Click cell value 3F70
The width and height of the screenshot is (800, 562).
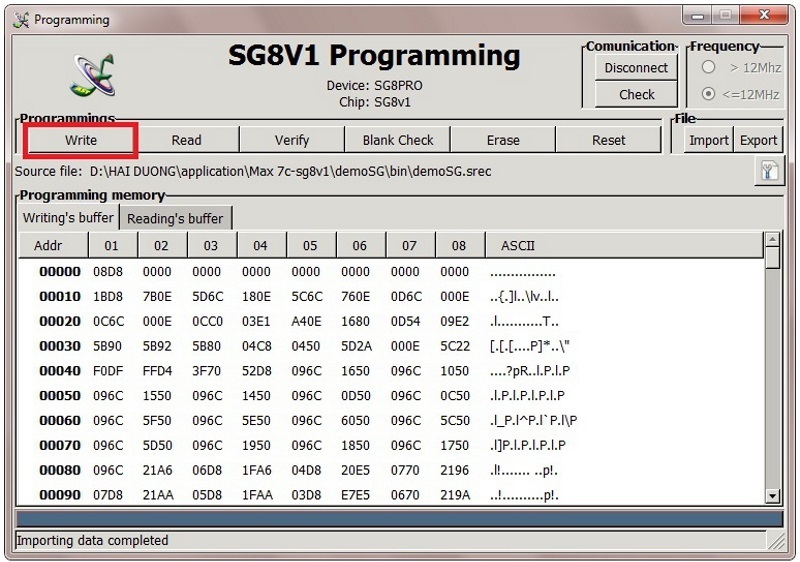click(x=206, y=371)
